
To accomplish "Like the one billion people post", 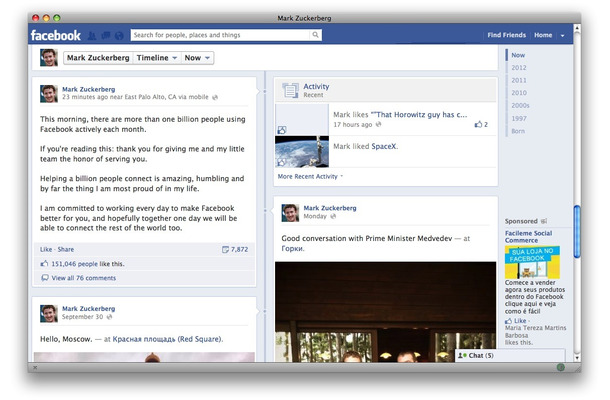I will 46,249.
